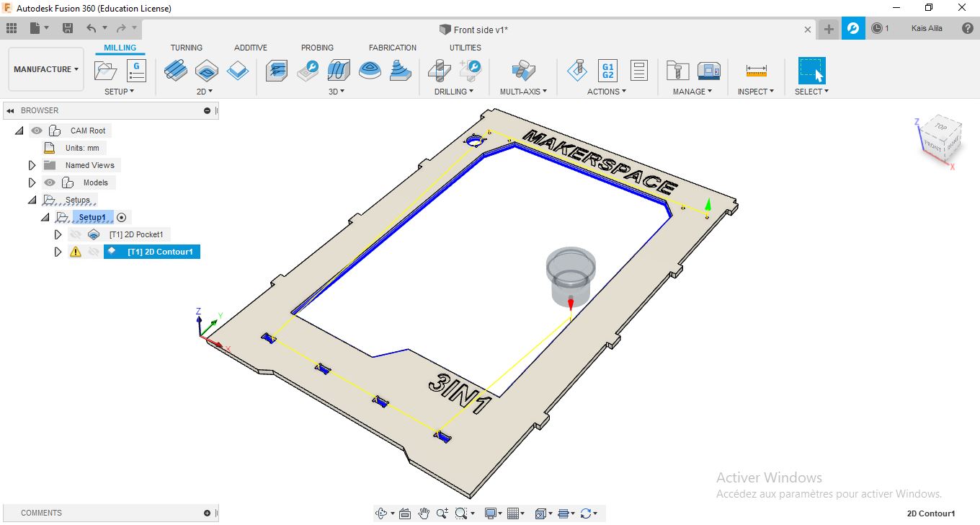Select the Face milling tool
This screenshot has height=525, width=980.
(x=238, y=71)
